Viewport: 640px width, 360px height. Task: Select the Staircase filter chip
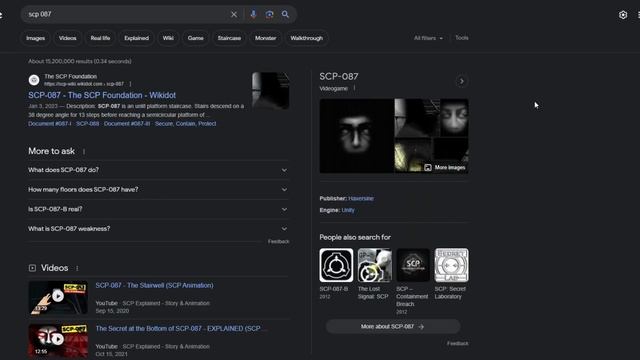(229, 38)
